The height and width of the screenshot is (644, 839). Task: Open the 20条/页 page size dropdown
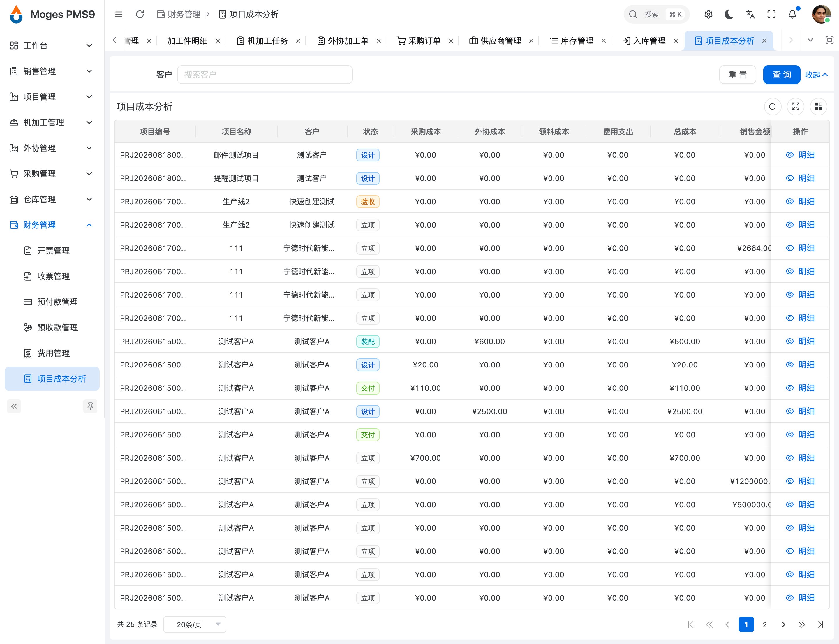(x=195, y=624)
